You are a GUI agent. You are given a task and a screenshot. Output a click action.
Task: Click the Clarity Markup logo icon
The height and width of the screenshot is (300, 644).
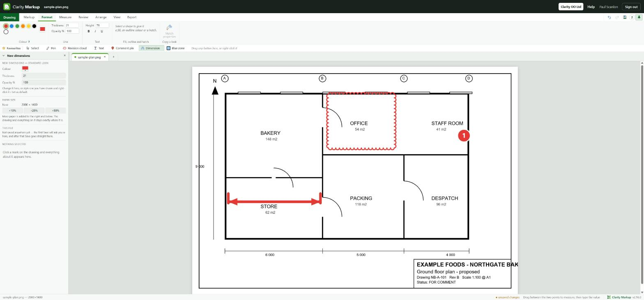point(7,7)
